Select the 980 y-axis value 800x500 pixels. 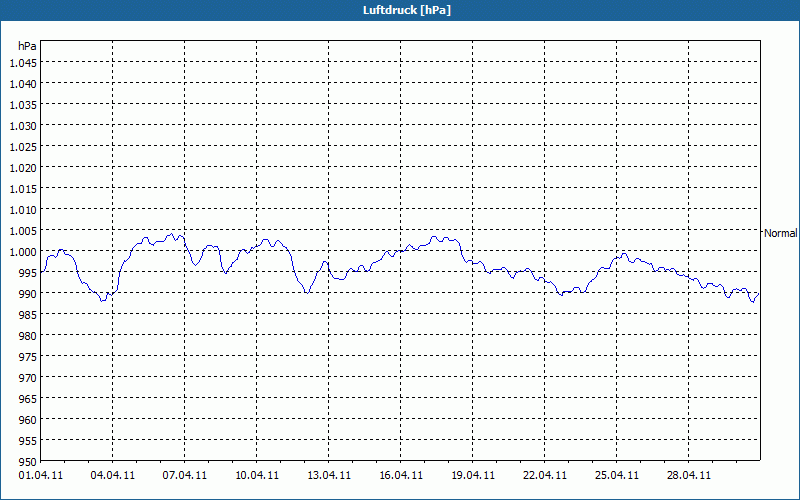pyautogui.click(x=28, y=336)
